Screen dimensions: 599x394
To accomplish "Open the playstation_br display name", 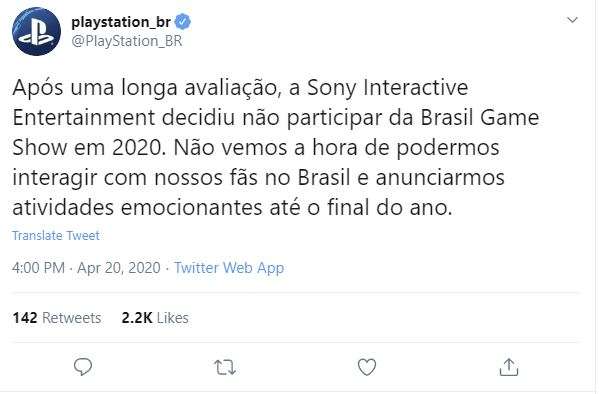I will click(121, 22).
